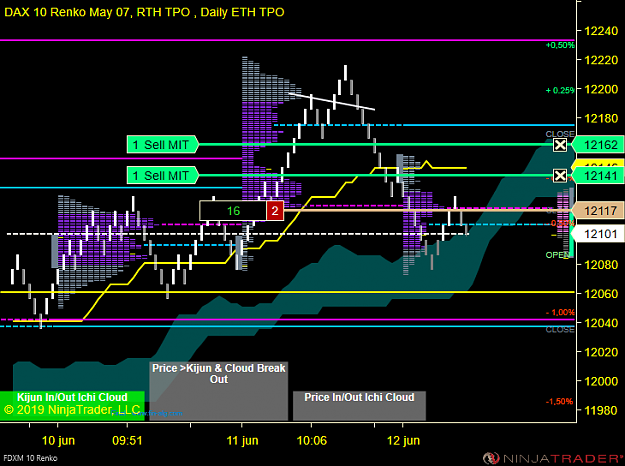Click the 12080 price axis label

point(601,264)
